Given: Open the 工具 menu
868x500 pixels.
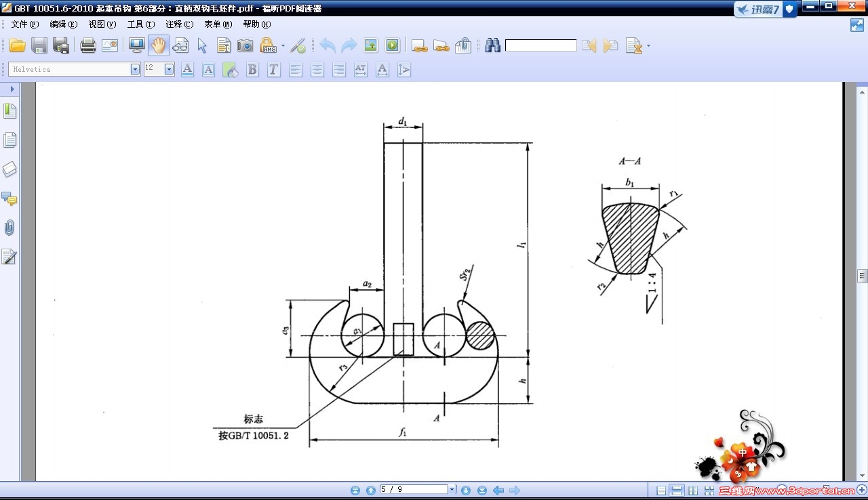Looking at the screenshot, I should (141, 24).
